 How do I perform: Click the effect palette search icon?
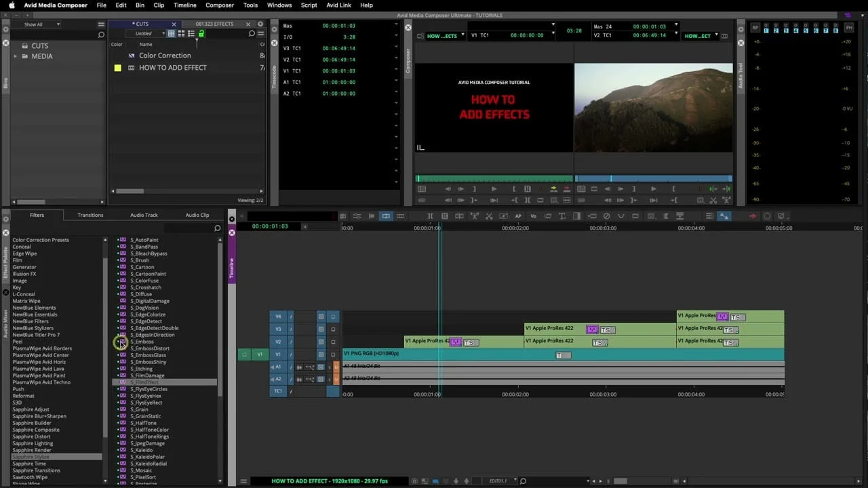click(x=218, y=228)
